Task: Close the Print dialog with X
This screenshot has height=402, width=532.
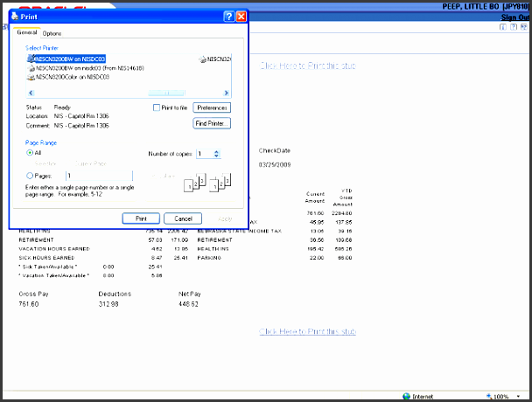Action: [241, 17]
